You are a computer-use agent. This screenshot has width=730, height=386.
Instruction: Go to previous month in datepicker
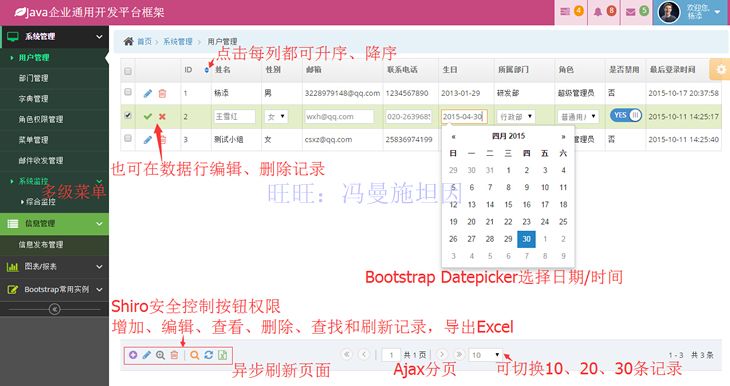[x=453, y=136]
